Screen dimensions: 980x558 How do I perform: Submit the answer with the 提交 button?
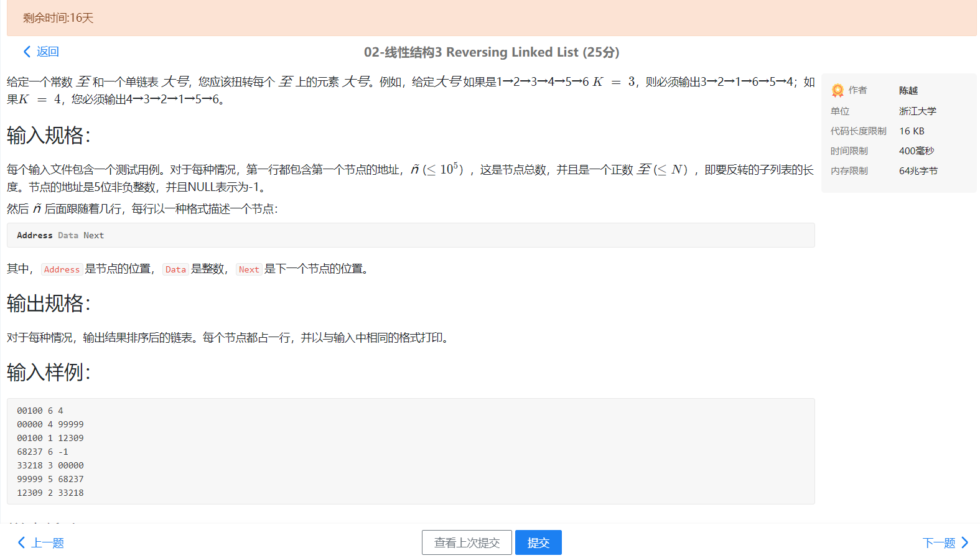click(538, 542)
